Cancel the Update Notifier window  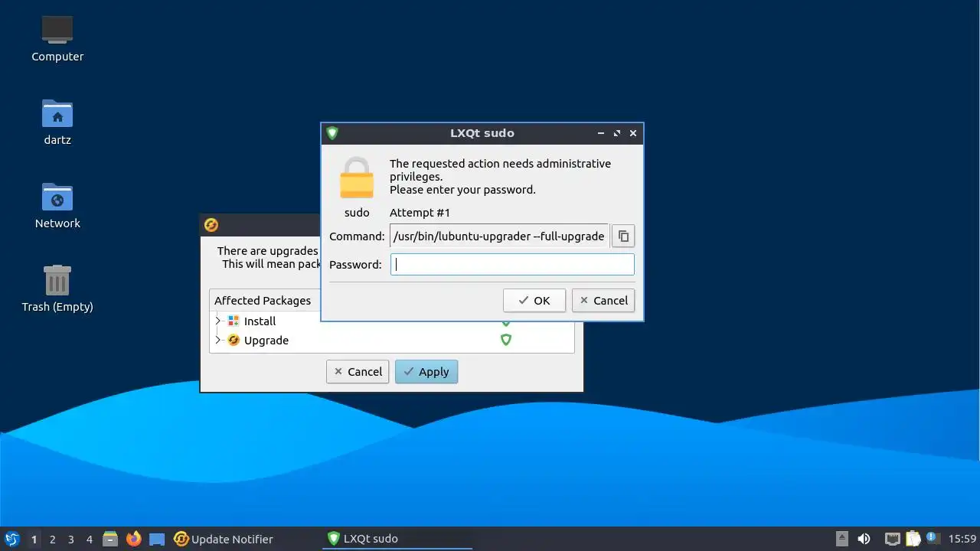pyautogui.click(x=358, y=372)
